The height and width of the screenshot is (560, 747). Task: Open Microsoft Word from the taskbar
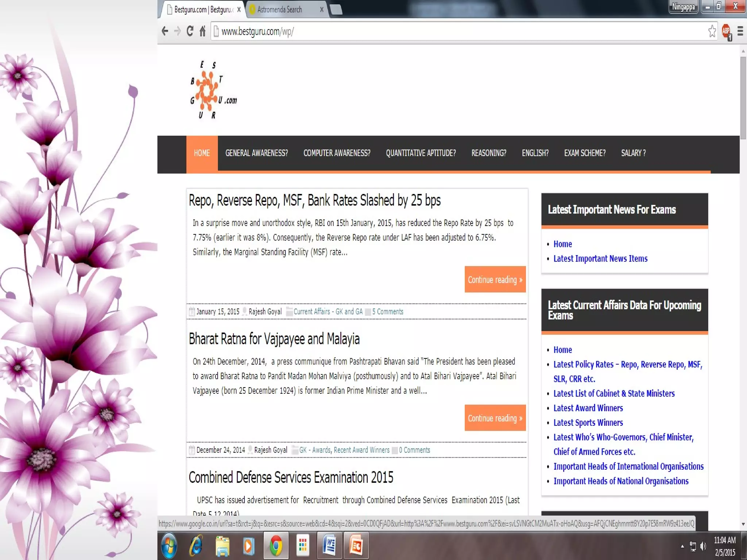tap(329, 546)
